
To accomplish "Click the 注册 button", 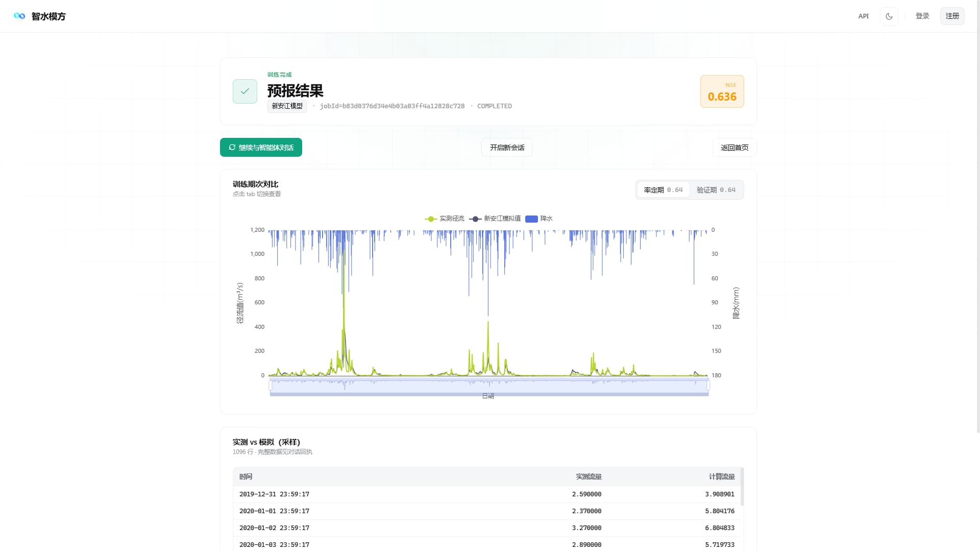I will 952,16.
